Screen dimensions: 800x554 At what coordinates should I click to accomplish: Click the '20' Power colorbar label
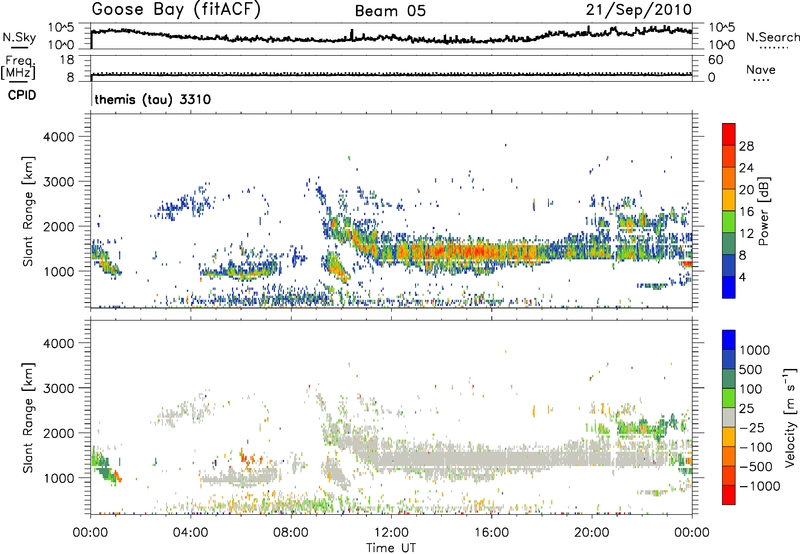[746, 190]
